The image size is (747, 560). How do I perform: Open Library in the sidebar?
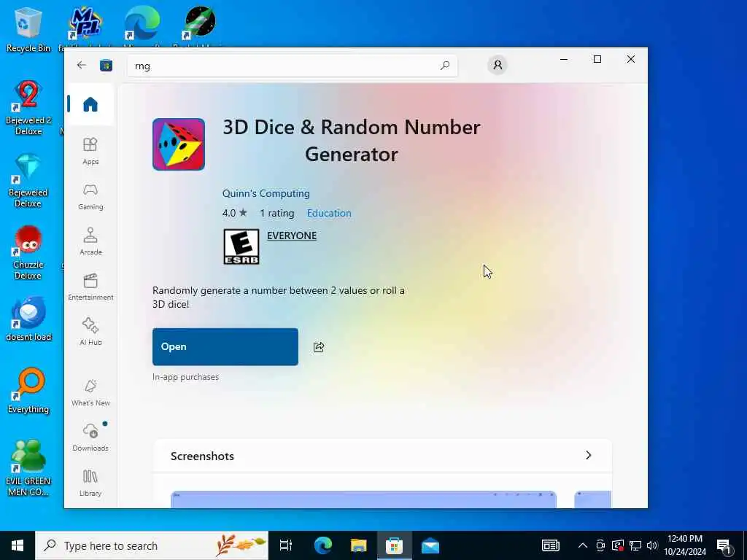pos(90,483)
